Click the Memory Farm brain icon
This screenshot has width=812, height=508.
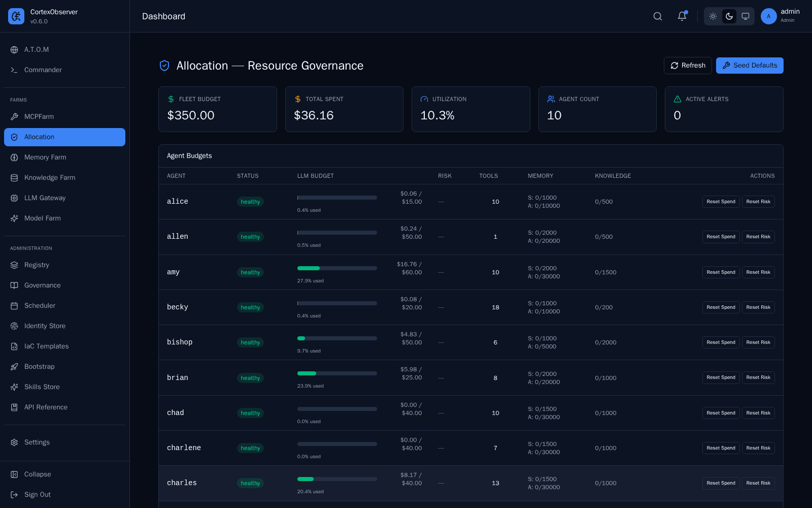[14, 157]
